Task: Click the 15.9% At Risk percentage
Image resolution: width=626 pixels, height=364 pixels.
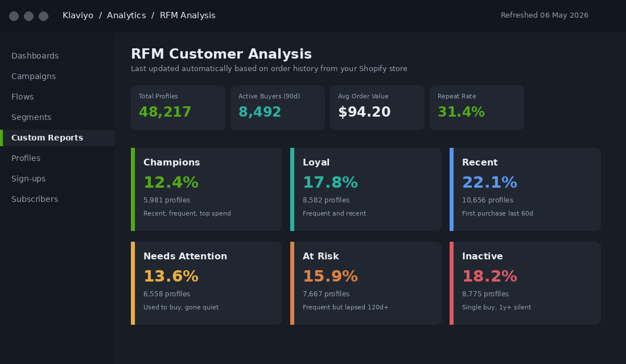Action: pos(330,276)
